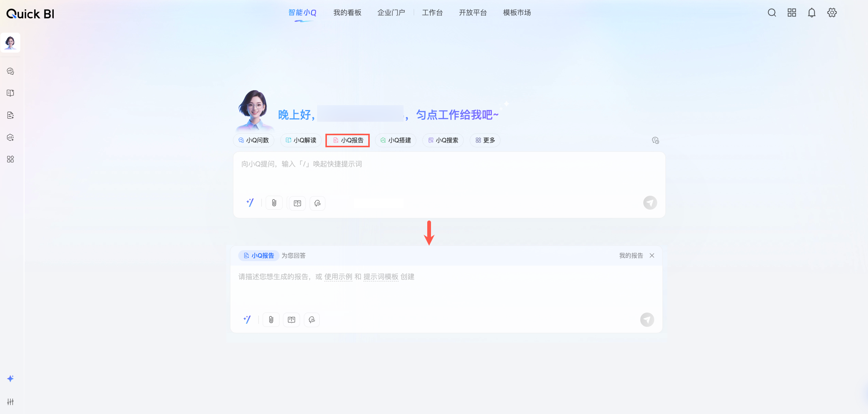Click the knowledge book icon in lower box

point(291,320)
